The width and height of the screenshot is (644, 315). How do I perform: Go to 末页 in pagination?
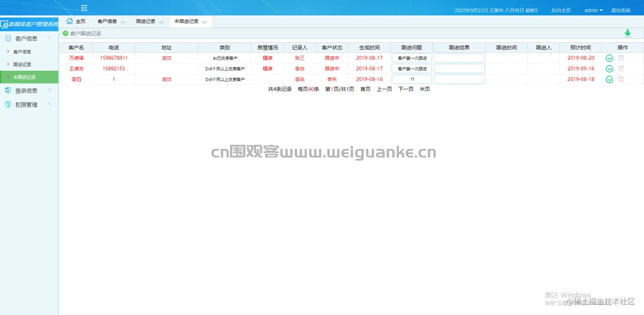425,89
